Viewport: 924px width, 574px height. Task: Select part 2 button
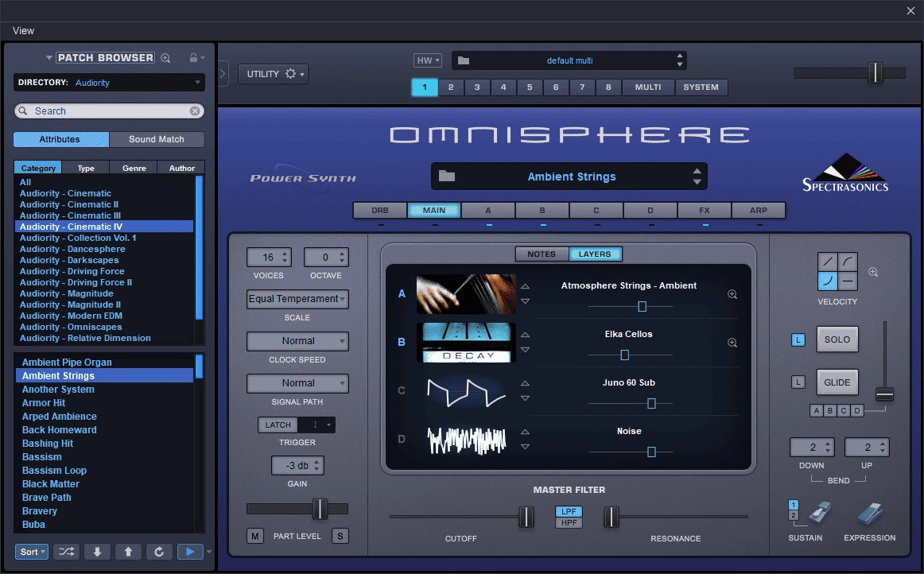tap(451, 87)
